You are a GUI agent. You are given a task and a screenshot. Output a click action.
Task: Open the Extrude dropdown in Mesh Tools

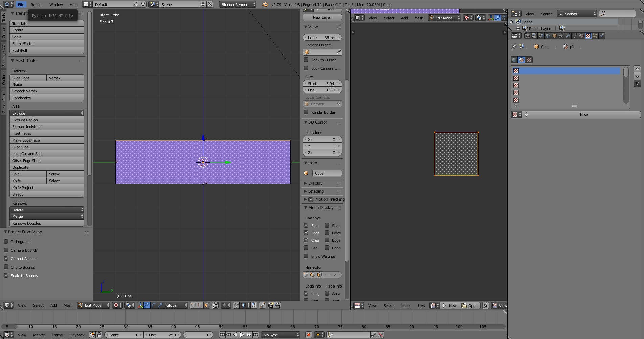[x=47, y=113]
